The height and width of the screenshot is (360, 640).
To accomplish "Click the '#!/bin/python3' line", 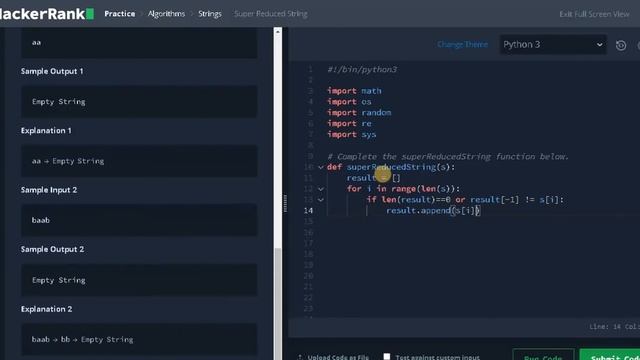I will (362, 69).
